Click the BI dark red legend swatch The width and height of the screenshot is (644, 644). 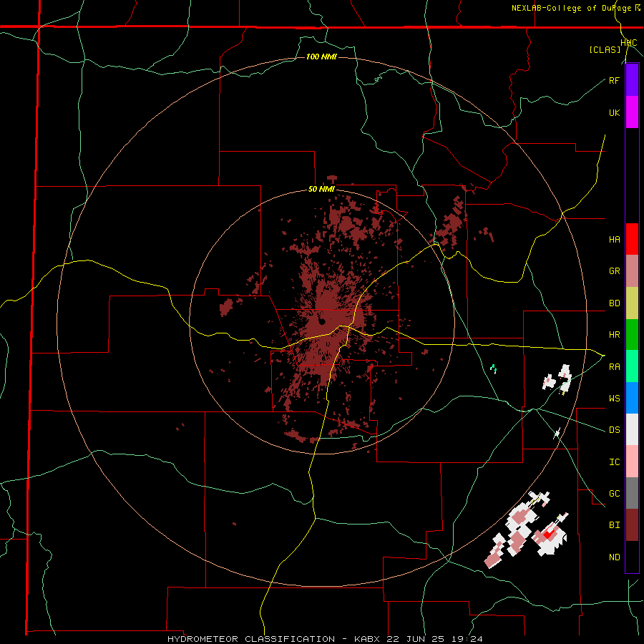point(632,525)
